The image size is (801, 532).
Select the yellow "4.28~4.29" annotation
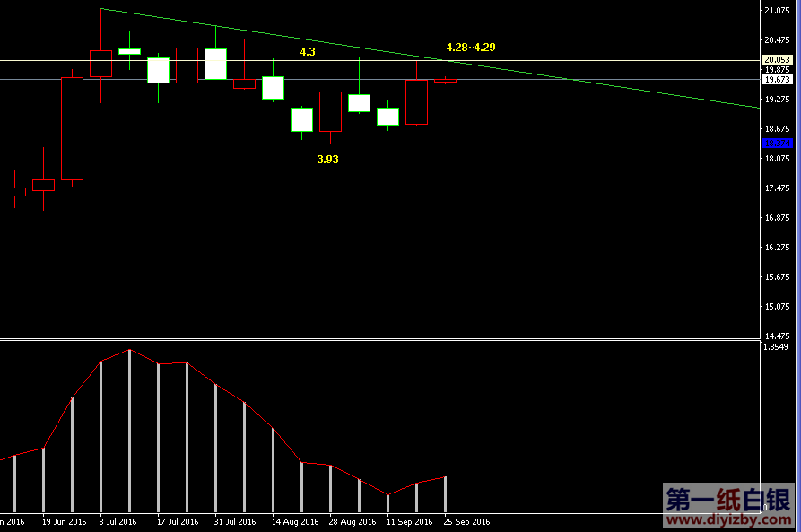pos(470,47)
